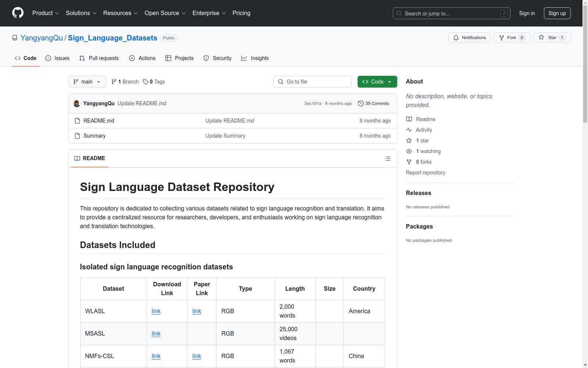Open the Issues tab
Screen dimensions: 588x368
click(57, 58)
